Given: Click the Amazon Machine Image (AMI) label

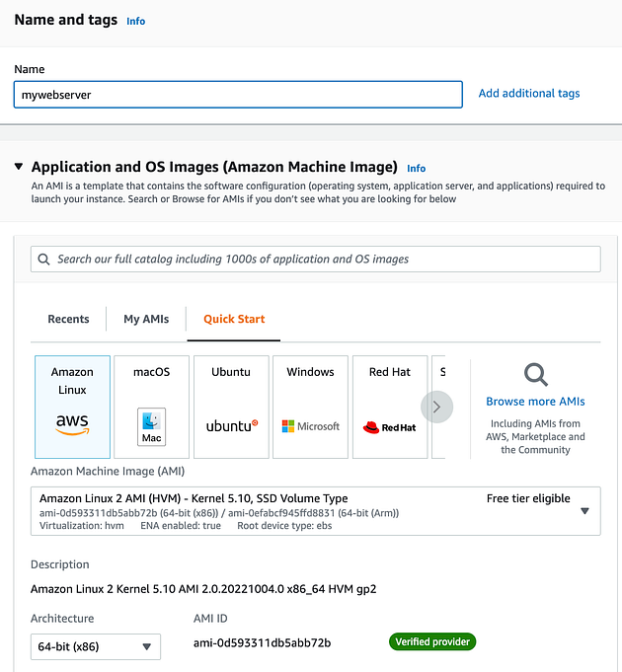Looking at the screenshot, I should pyautogui.click(x=108, y=471).
